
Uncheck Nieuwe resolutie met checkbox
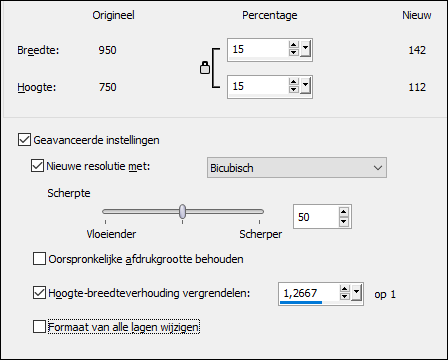(x=37, y=166)
